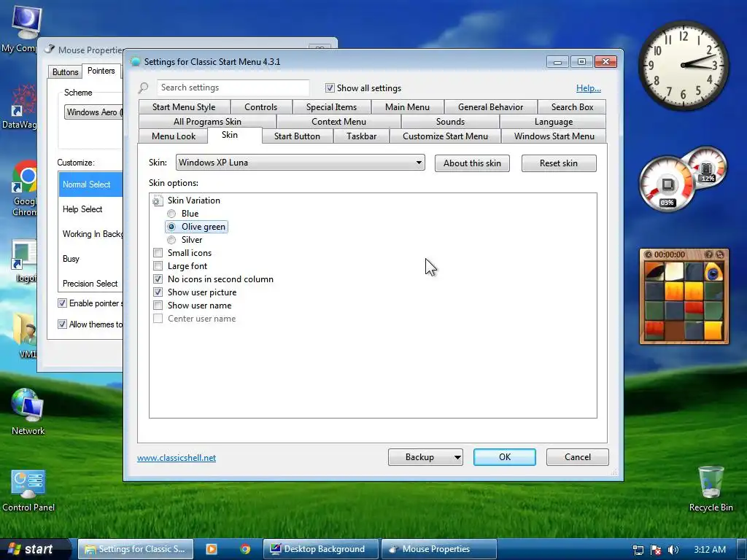The height and width of the screenshot is (560, 747).
Task: Toggle Show all settings checkbox
Action: [330, 88]
